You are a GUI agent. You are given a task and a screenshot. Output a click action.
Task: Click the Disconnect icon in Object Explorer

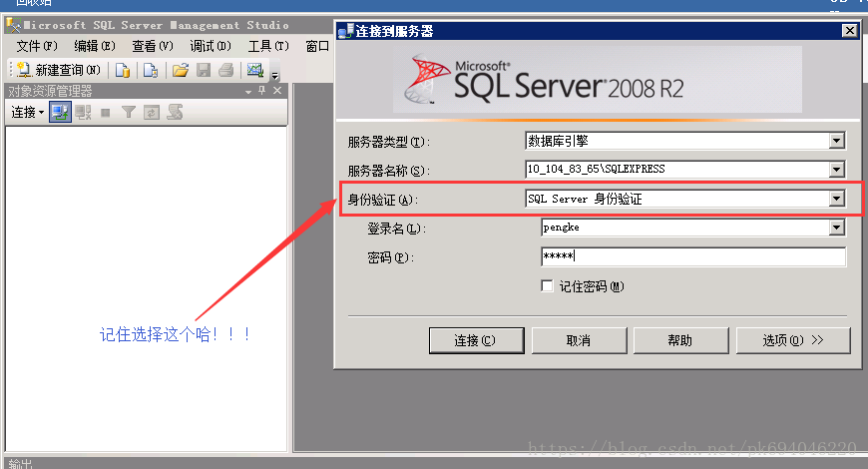[84, 113]
